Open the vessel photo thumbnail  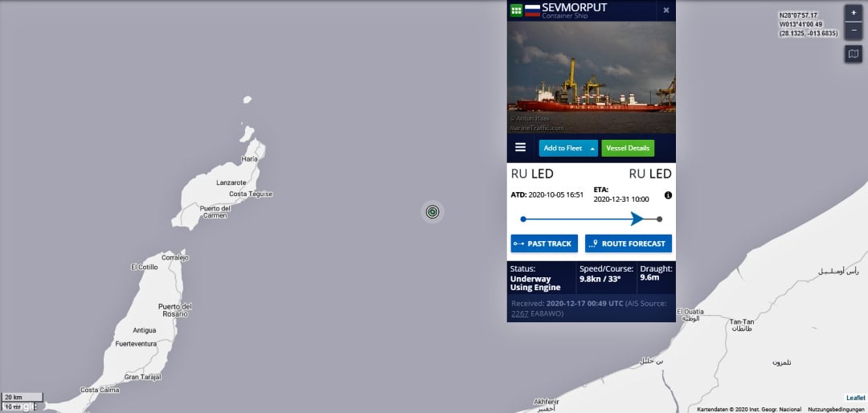tap(592, 77)
